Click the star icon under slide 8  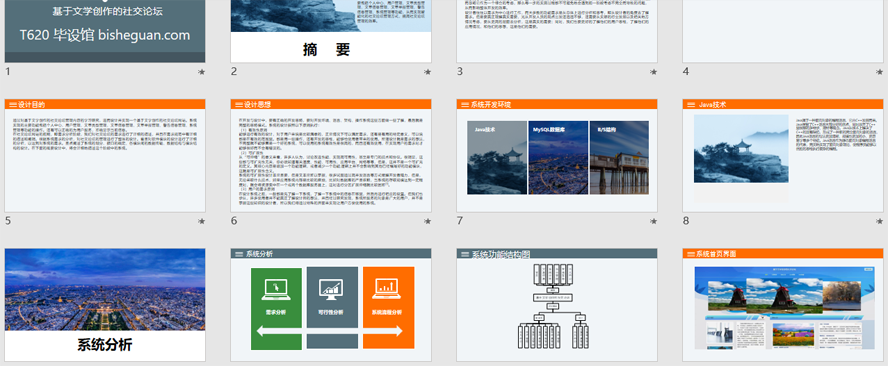[x=880, y=222]
